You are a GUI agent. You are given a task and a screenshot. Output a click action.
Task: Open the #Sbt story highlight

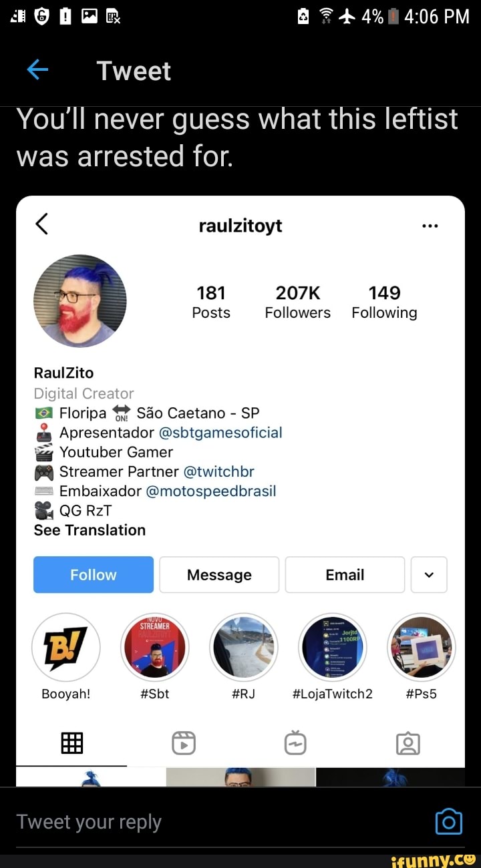155,647
